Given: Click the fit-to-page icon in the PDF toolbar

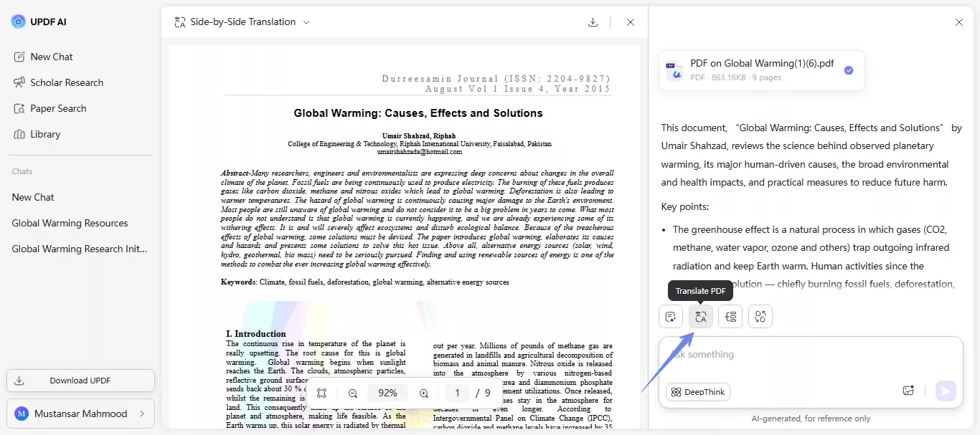Looking at the screenshot, I should (322, 393).
